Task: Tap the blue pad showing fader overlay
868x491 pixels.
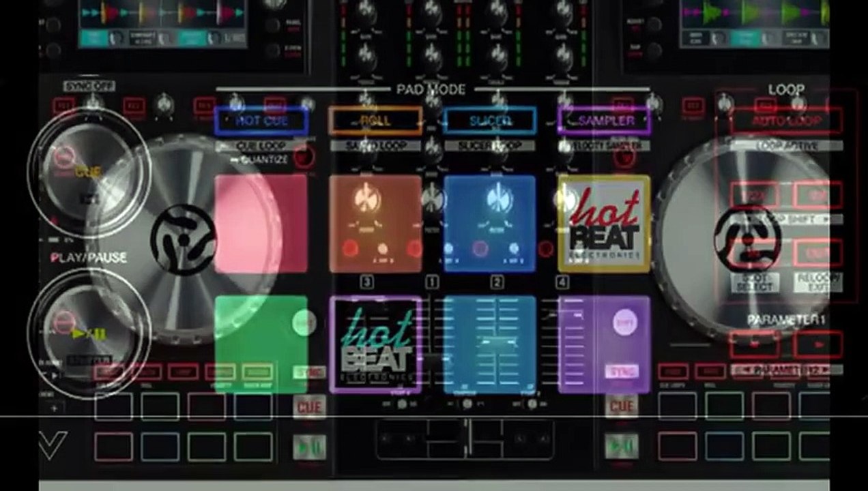Action: pos(490,344)
